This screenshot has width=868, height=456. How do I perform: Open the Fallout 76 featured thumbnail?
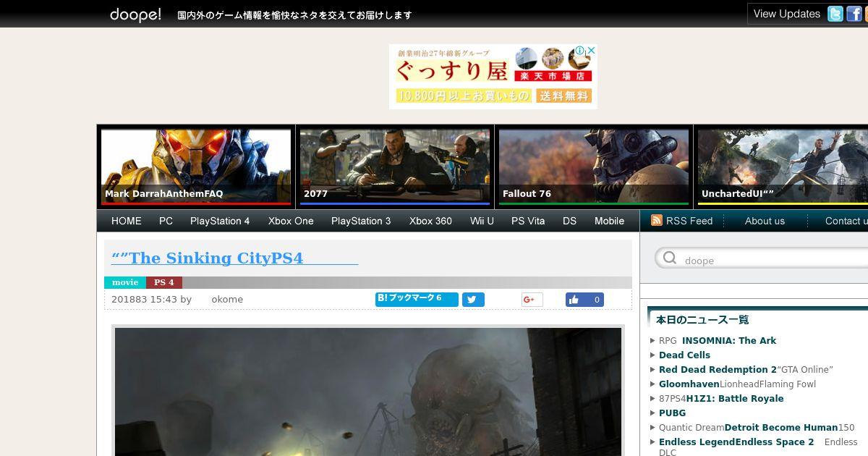pos(594,166)
